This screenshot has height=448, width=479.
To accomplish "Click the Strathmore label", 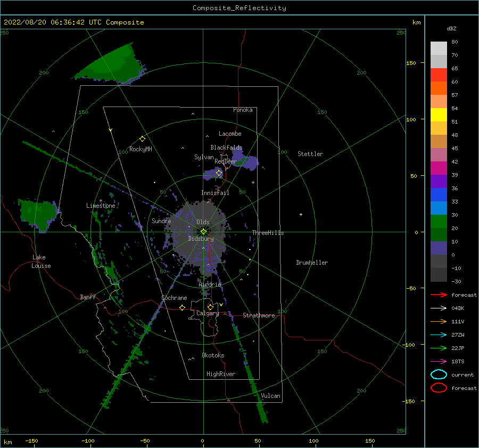I will point(259,315).
